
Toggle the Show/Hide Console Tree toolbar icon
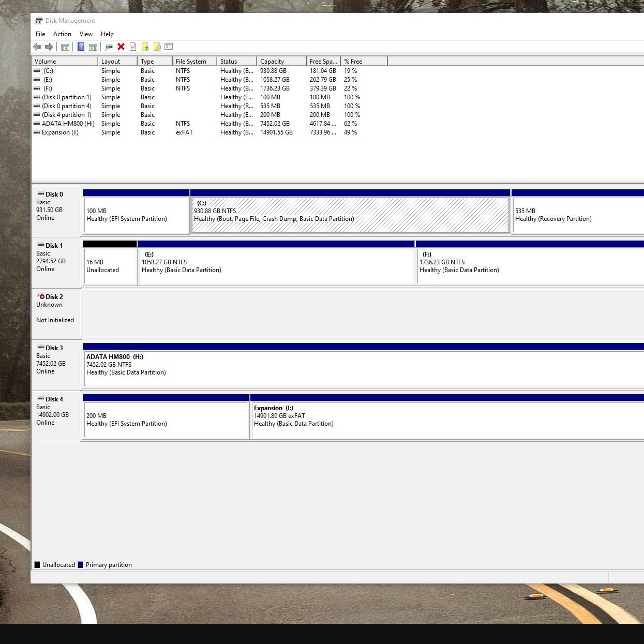coord(65,47)
